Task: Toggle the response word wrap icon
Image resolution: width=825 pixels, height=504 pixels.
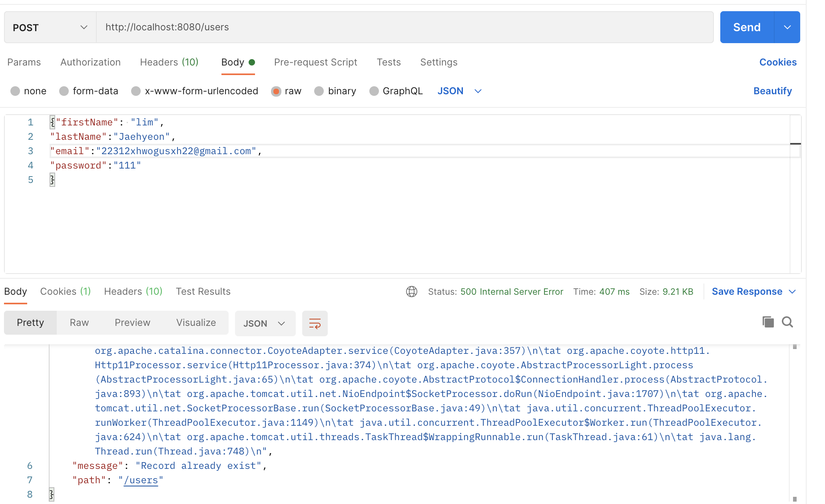Action: pyautogui.click(x=315, y=323)
